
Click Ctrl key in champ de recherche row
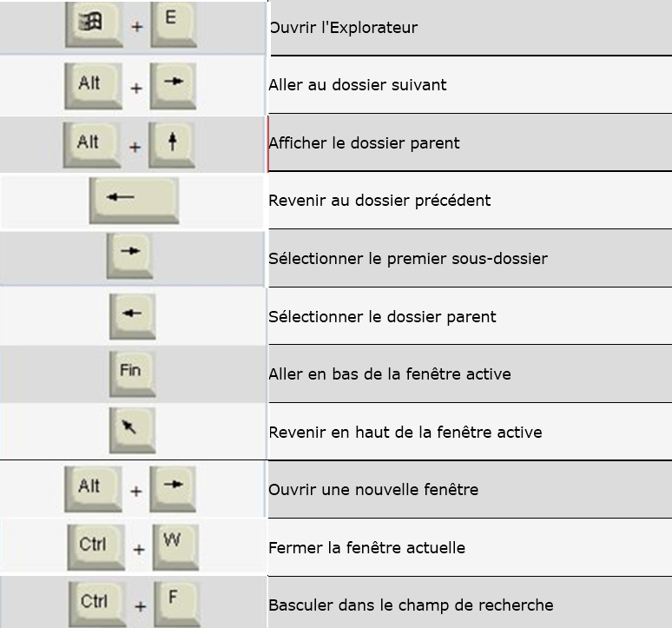pos(97,605)
